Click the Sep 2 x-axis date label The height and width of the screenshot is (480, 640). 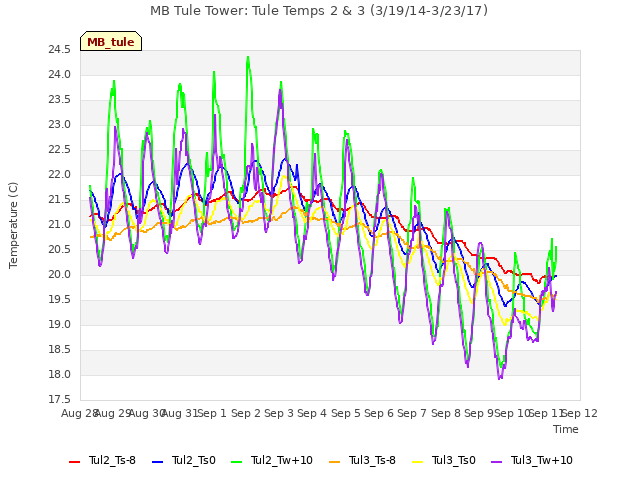(246, 413)
